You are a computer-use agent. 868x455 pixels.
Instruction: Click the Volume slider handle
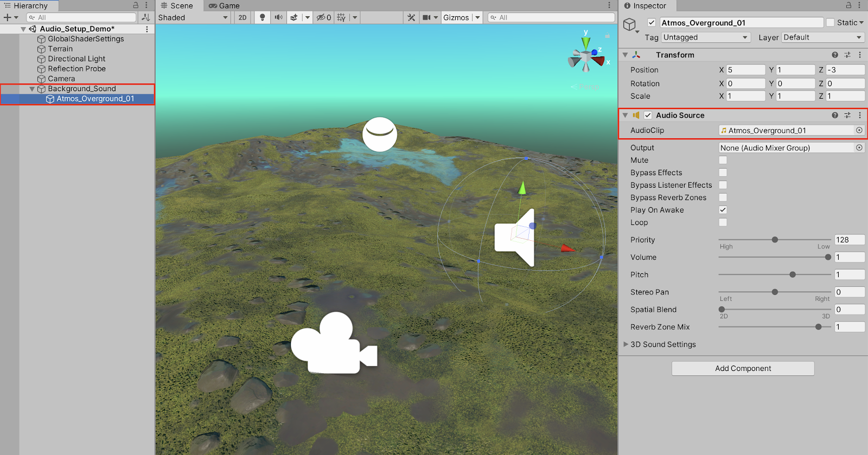click(828, 257)
